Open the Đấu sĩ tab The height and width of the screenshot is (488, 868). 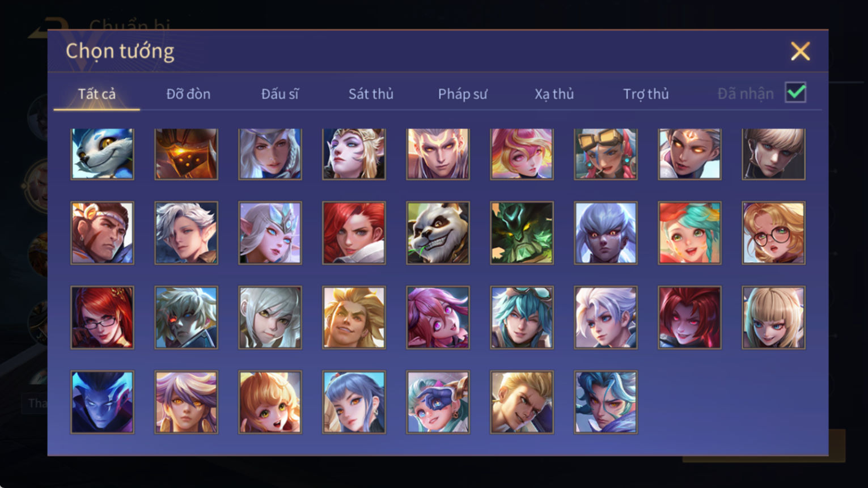[x=280, y=94]
